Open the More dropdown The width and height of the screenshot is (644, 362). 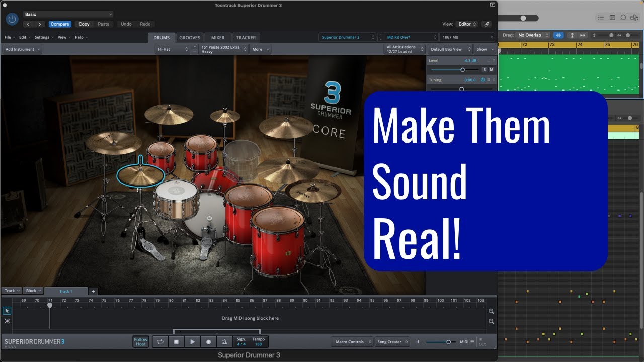click(x=261, y=49)
